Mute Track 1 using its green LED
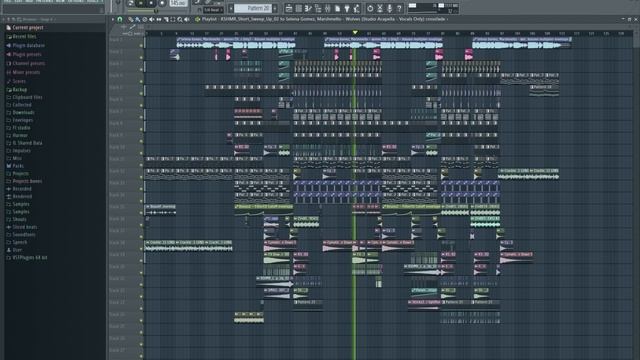The image size is (640, 360). [141, 46]
